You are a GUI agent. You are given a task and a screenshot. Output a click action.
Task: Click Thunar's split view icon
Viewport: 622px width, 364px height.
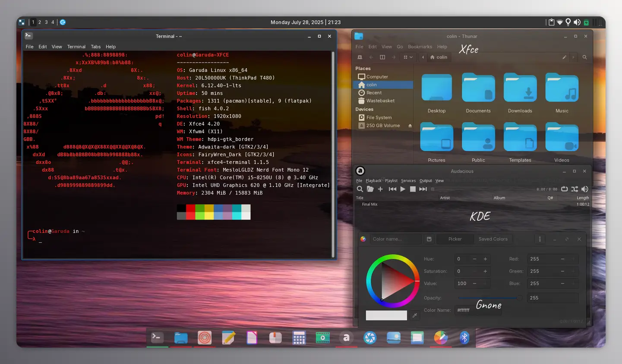point(382,57)
